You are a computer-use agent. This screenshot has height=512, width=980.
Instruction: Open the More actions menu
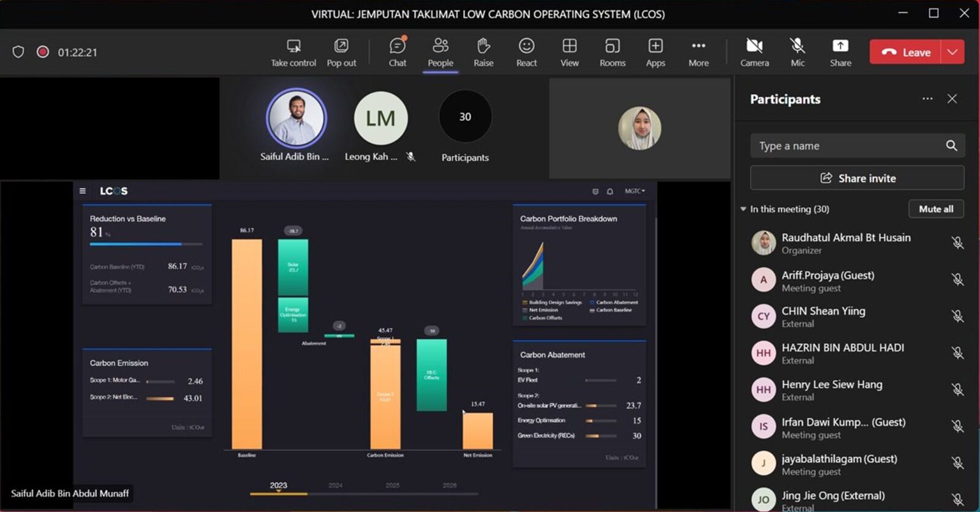698,53
